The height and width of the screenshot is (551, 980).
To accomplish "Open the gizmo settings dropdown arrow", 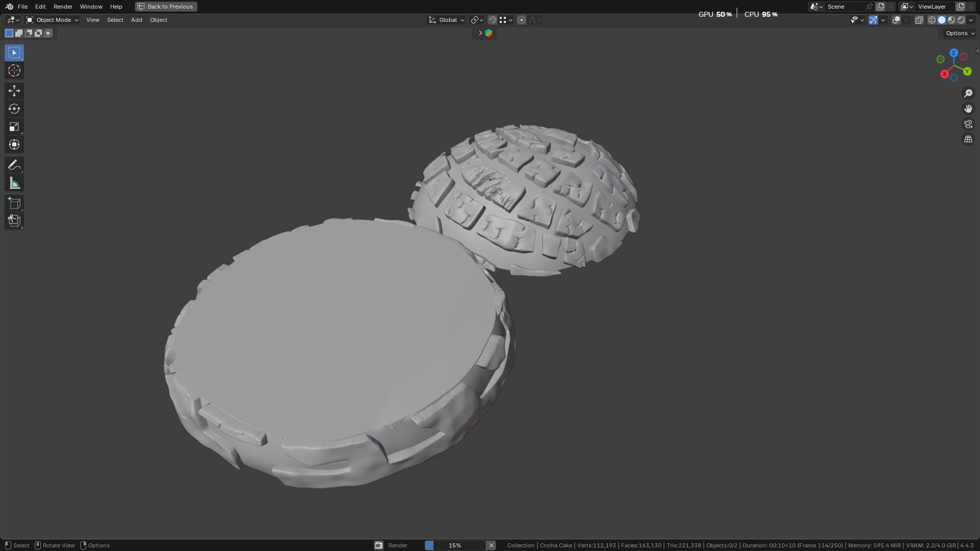I will pos(883,20).
